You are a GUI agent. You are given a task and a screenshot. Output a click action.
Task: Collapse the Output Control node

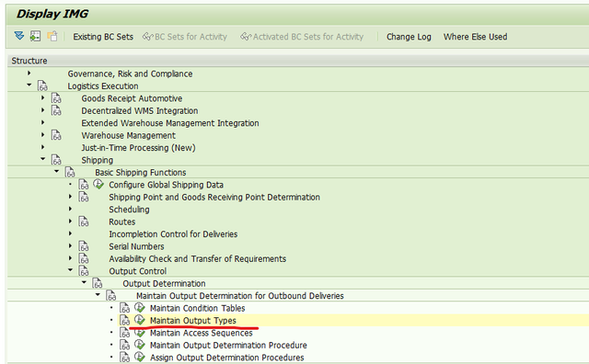coord(70,270)
